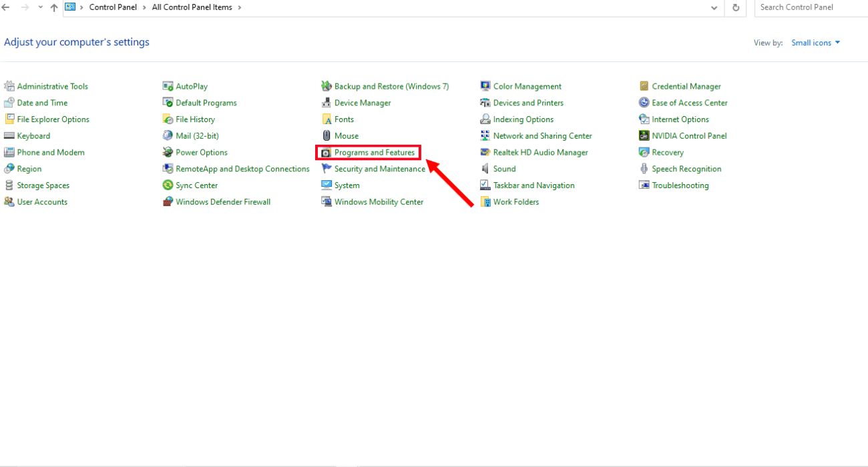Click the Mouse icon
The width and height of the screenshot is (868, 467).
327,135
